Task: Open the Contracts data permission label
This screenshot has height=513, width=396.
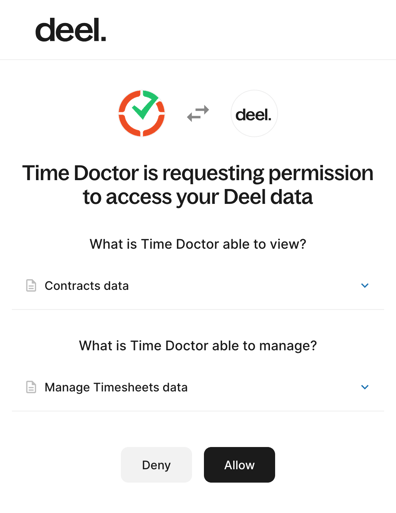Action: point(87,286)
